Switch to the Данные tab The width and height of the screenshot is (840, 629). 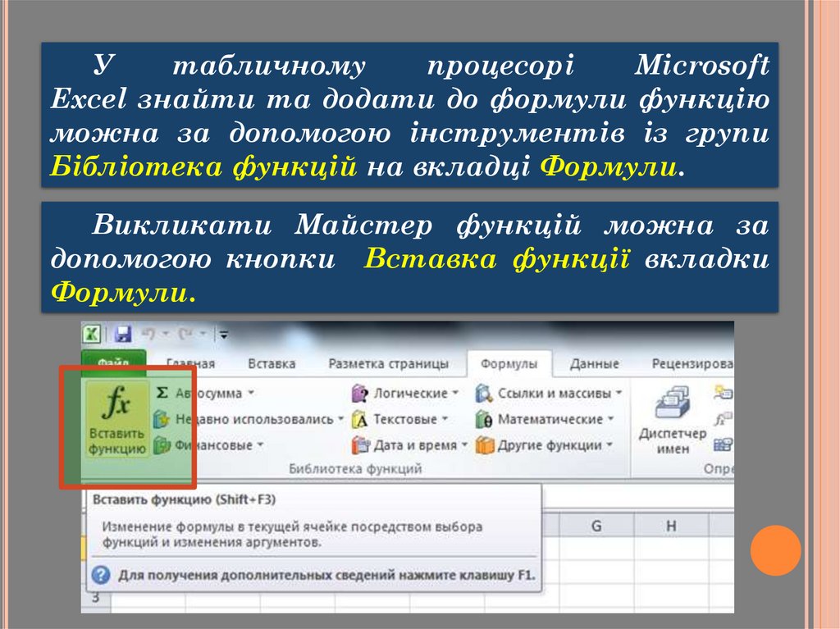[x=595, y=364]
